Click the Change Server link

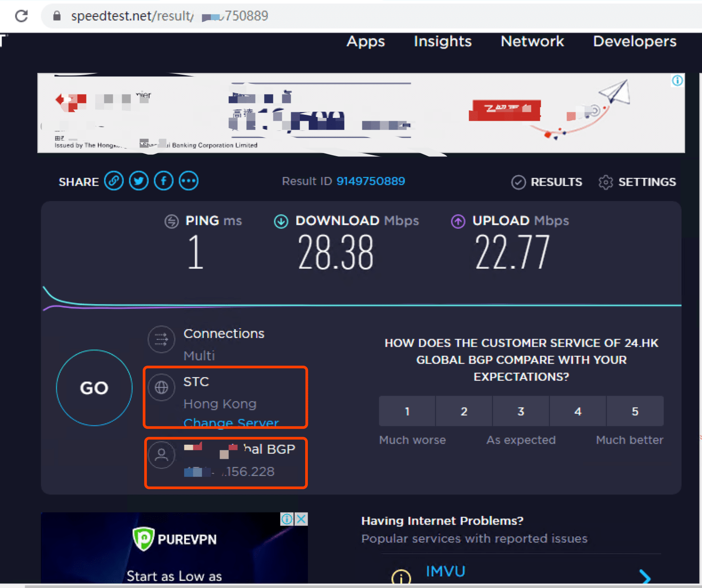pyautogui.click(x=231, y=422)
